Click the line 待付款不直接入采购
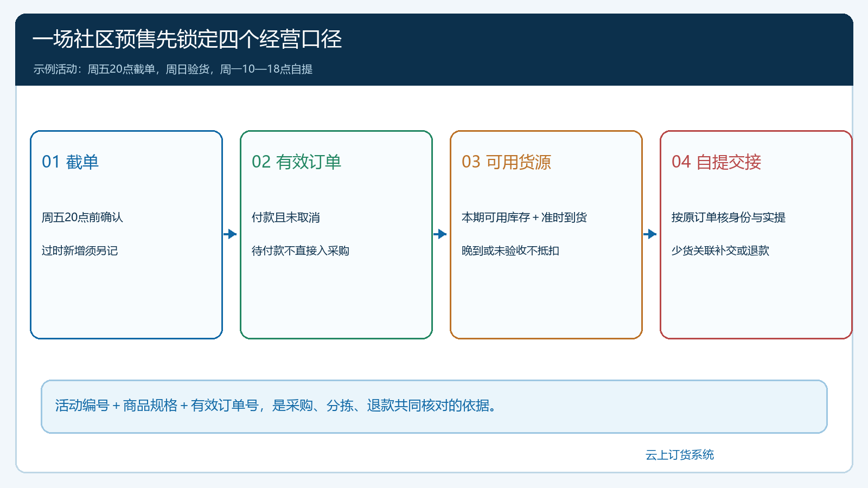 point(301,251)
